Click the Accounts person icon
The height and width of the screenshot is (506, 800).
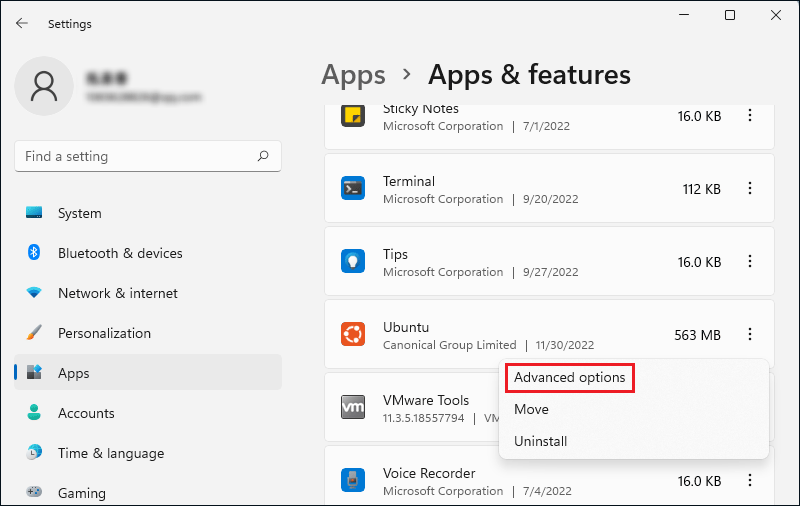point(34,412)
